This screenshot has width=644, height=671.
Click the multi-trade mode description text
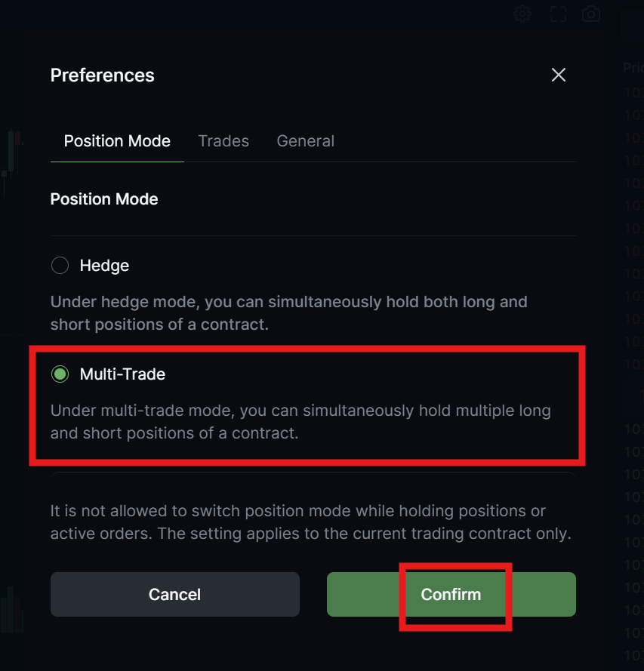[300, 422]
